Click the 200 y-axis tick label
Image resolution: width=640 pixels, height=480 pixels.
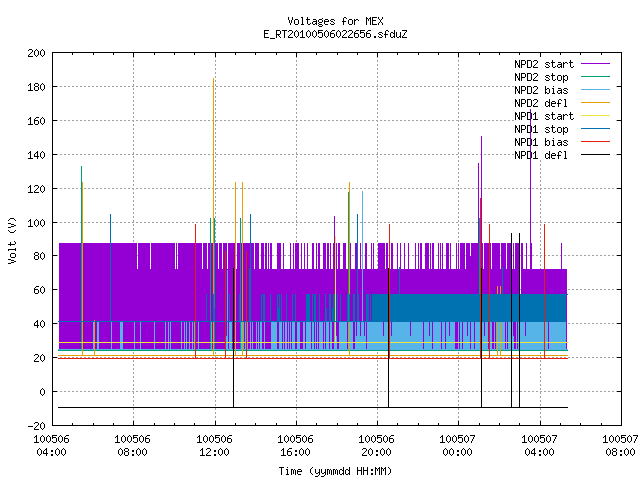point(36,53)
